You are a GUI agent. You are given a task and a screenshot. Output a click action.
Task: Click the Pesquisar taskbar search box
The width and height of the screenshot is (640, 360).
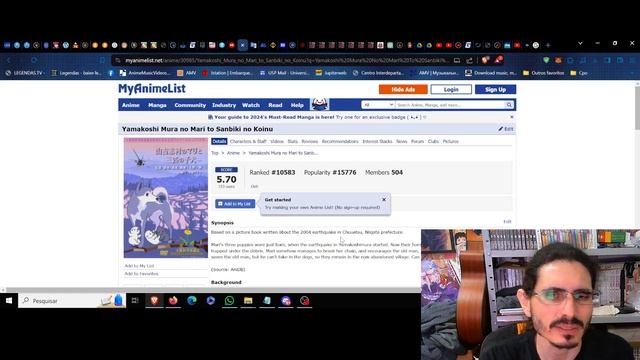coord(72,301)
